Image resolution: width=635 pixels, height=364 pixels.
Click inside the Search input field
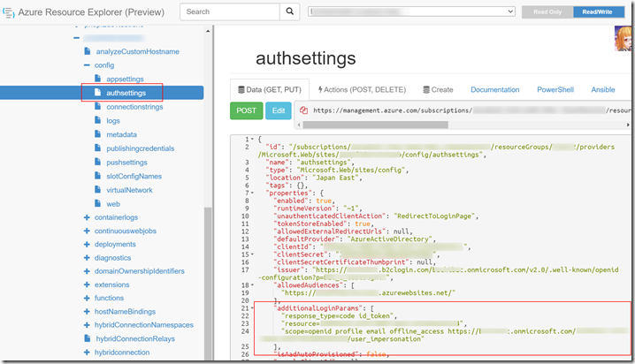[x=231, y=12]
